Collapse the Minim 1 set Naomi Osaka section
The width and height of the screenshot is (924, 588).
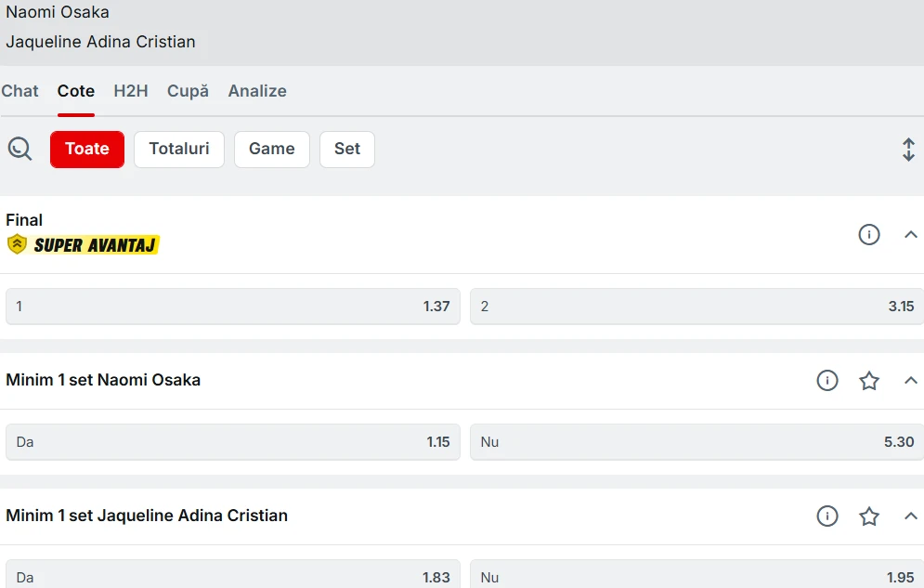coord(910,380)
